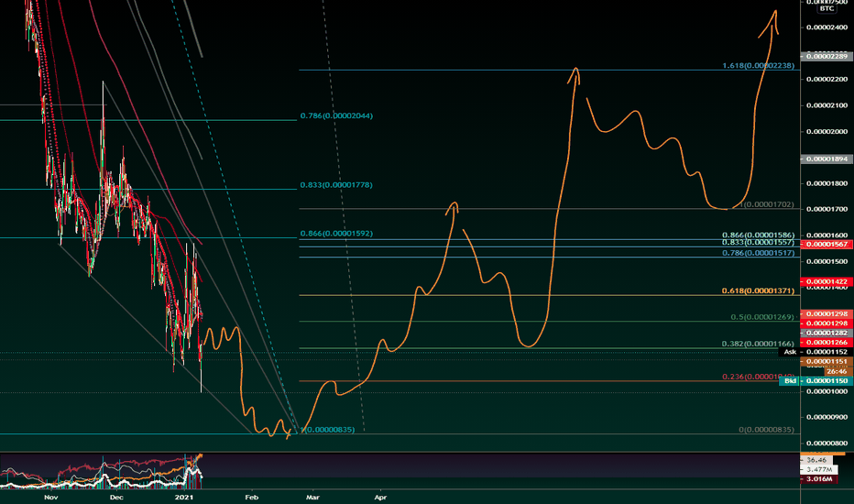Select the 0.5(0.00001269) retracement label
Viewport: 854px width, 504px height.
point(762,317)
